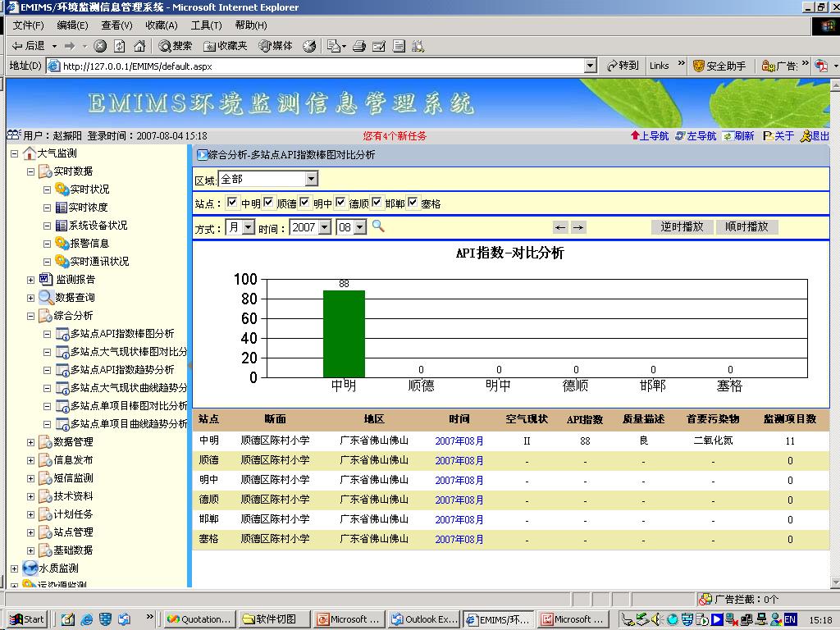Open the 工具(T) menu
Screen dimensions: 840x630
click(206, 25)
